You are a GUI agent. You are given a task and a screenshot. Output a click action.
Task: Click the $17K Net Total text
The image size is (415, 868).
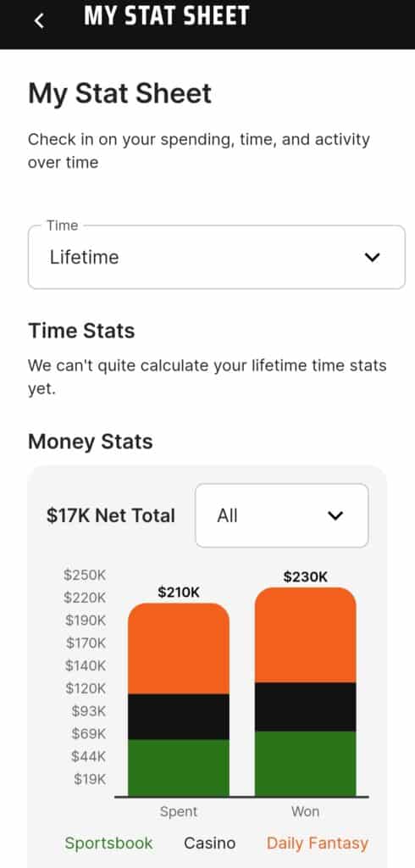[111, 515]
